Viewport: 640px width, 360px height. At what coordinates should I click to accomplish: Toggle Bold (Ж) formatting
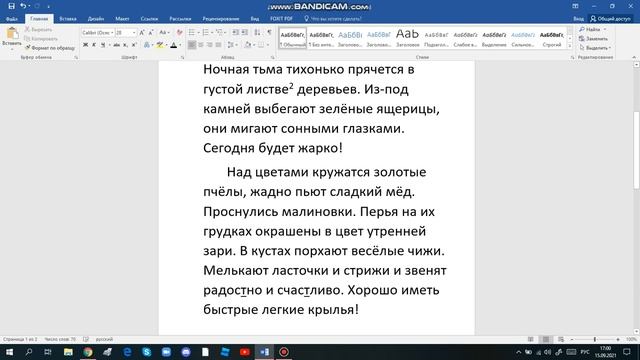(x=85, y=45)
